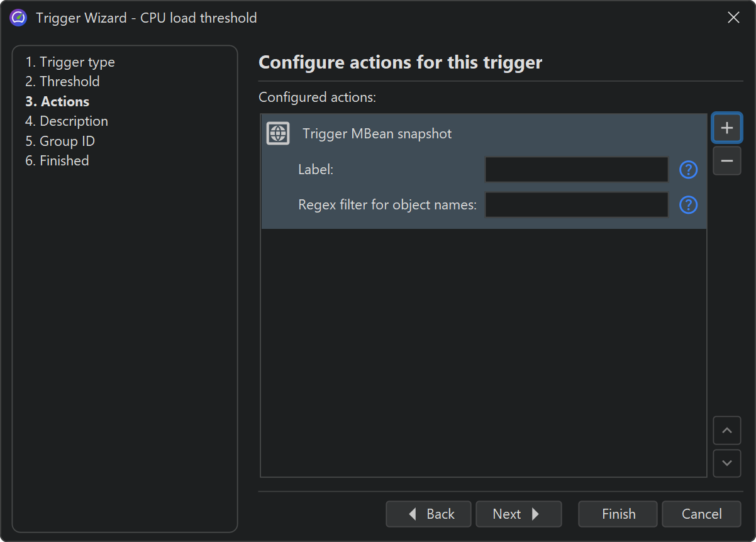Go to the Trigger type step

click(x=70, y=62)
